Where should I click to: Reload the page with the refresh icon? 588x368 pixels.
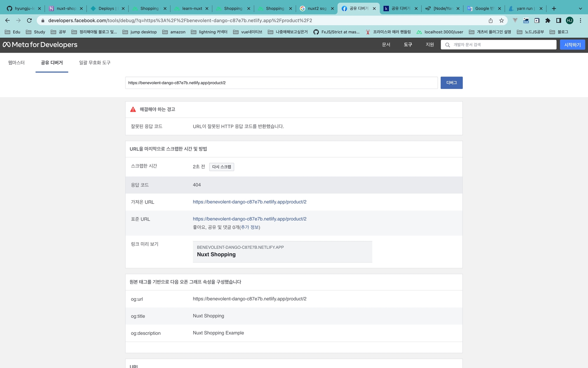pyautogui.click(x=29, y=20)
